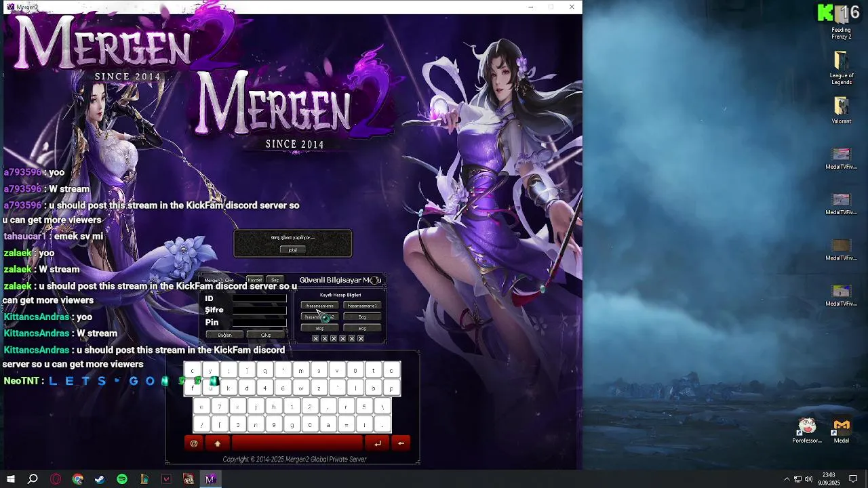The image size is (868, 488).
Task: Open volume control tray icon
Action: [808, 479]
